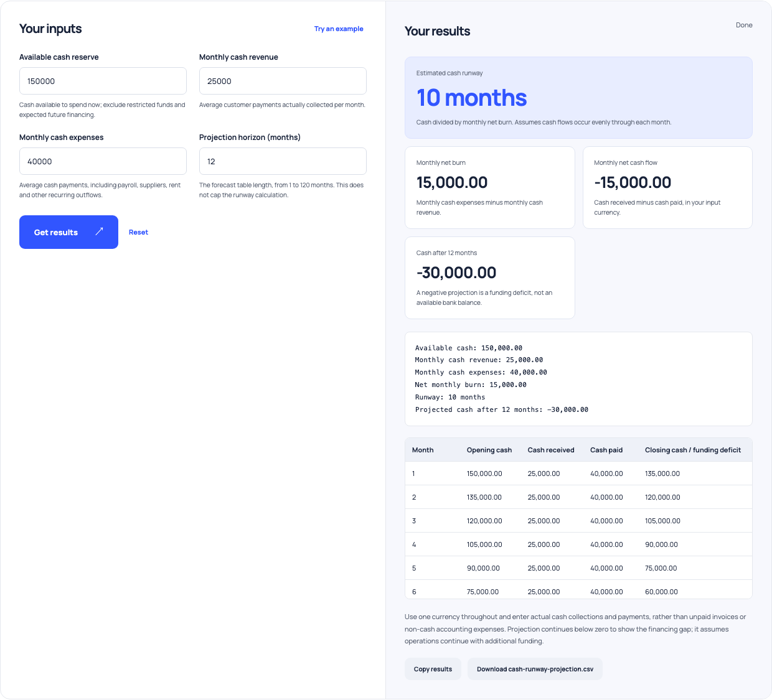This screenshot has width=772, height=700.
Task: Click Done in the results panel
Action: [744, 25]
